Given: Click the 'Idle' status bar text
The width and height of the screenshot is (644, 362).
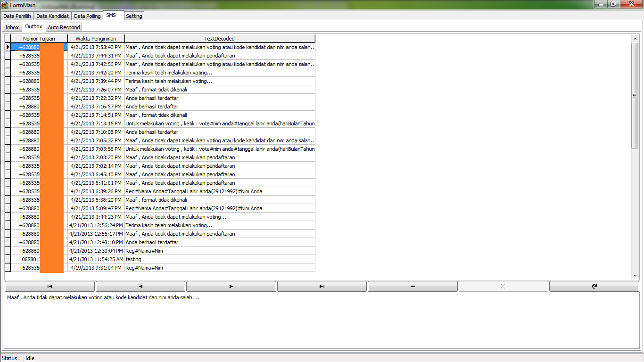Looking at the screenshot, I should (30, 358).
